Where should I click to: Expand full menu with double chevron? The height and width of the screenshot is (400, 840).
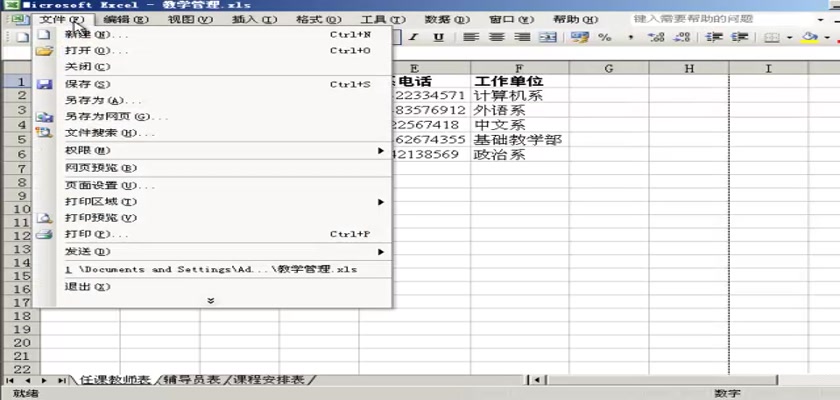coord(211,301)
